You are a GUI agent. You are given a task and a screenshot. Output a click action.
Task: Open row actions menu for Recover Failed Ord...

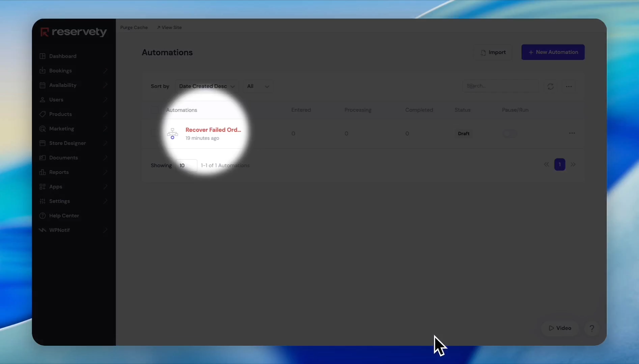(572, 133)
